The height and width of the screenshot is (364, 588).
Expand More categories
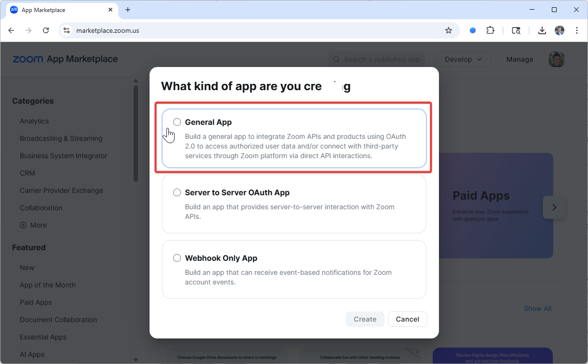(x=33, y=225)
